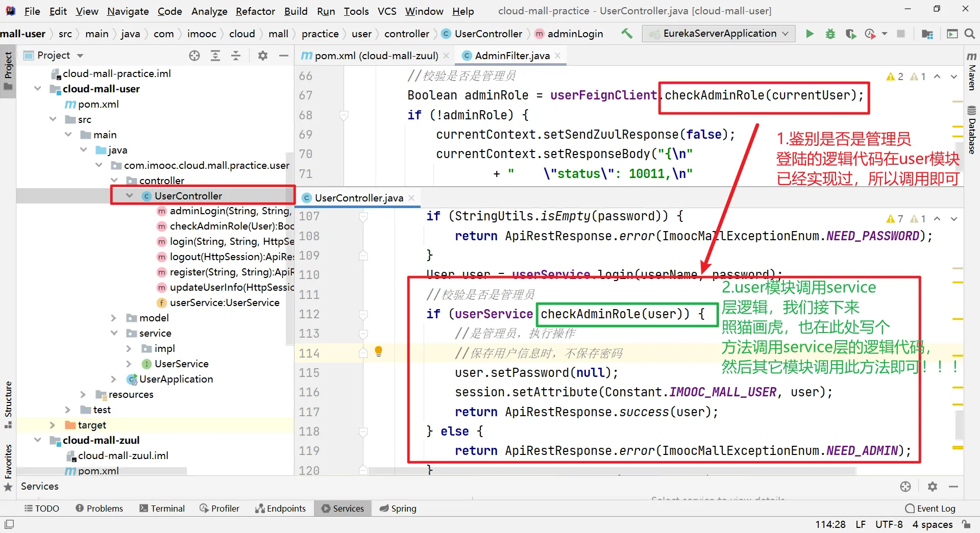
Task: Click the green Run button in toolbar
Action: coord(810,34)
